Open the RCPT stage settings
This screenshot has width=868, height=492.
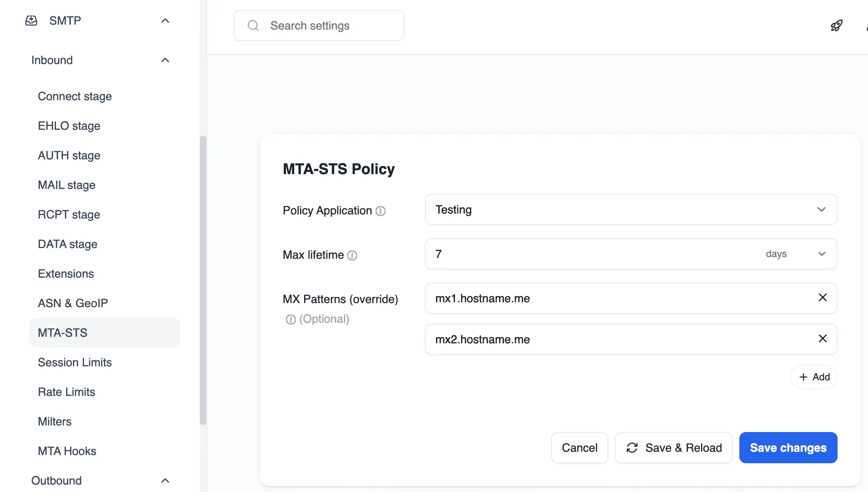point(69,214)
